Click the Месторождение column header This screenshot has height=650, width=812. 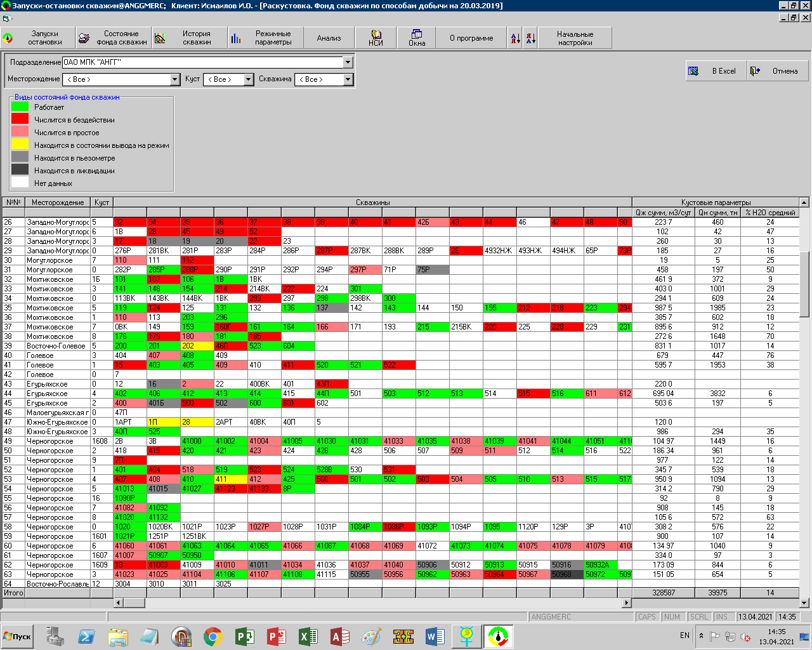[x=58, y=202]
